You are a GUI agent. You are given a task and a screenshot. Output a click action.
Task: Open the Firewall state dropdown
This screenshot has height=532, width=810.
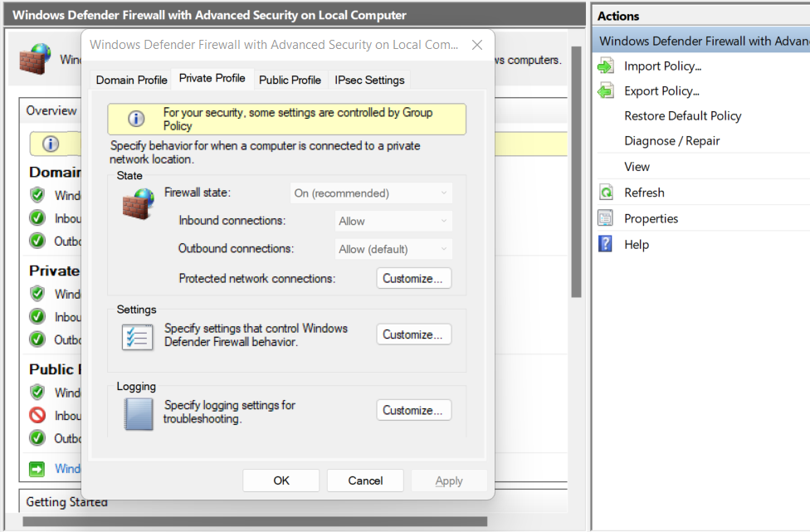[371, 193]
